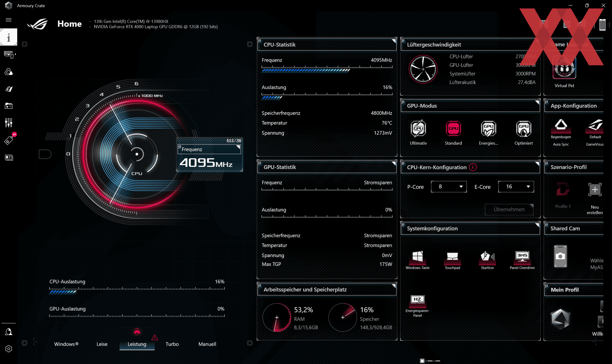Toggle the Startton boot sound
This screenshot has width=612, height=364.
tap(487, 258)
